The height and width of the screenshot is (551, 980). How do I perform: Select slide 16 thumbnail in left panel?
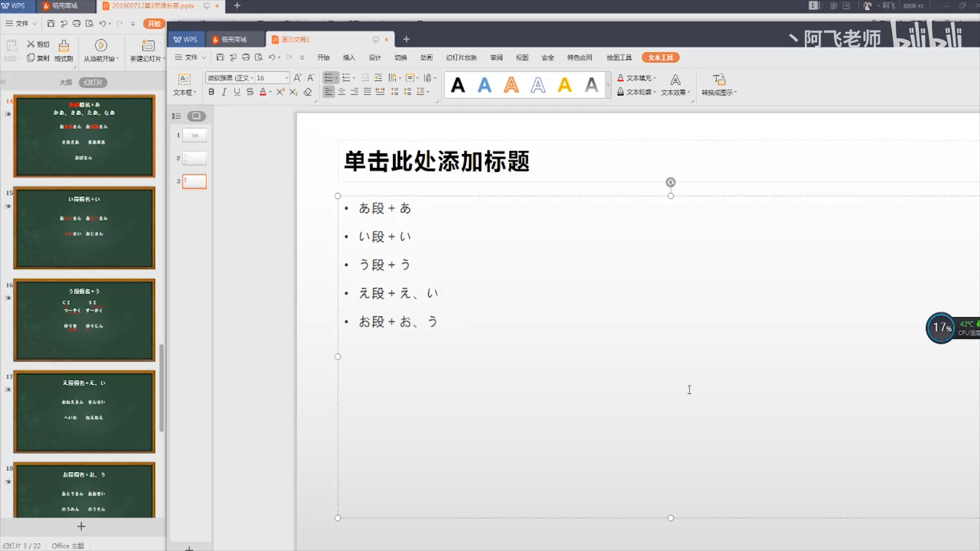click(x=84, y=320)
